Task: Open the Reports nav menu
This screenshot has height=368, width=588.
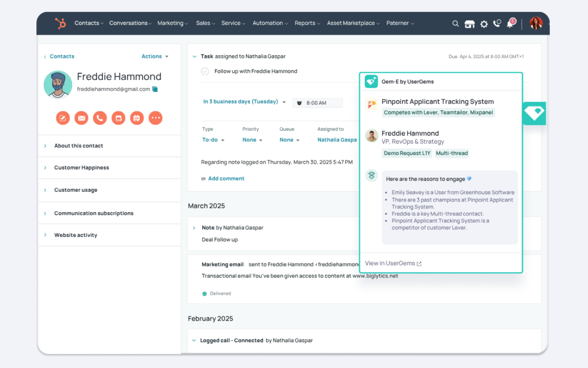Action: point(307,23)
